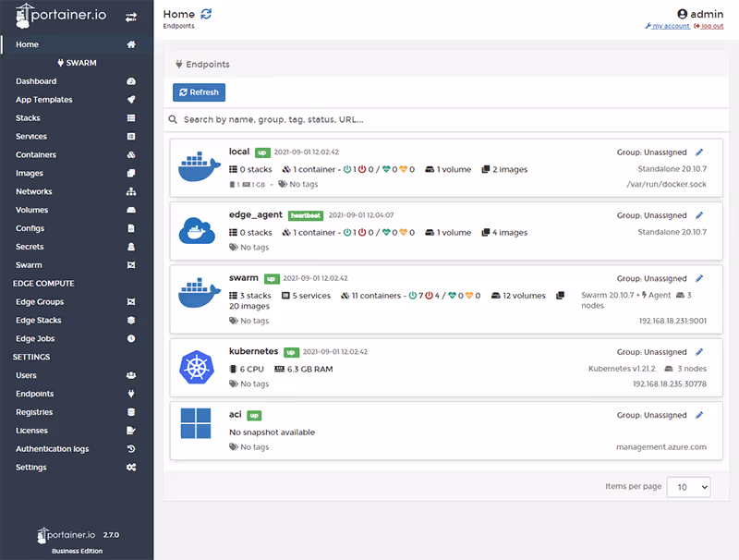Viewport: 739px width, 560px height.
Task: Click the log out link
Action: 709,26
